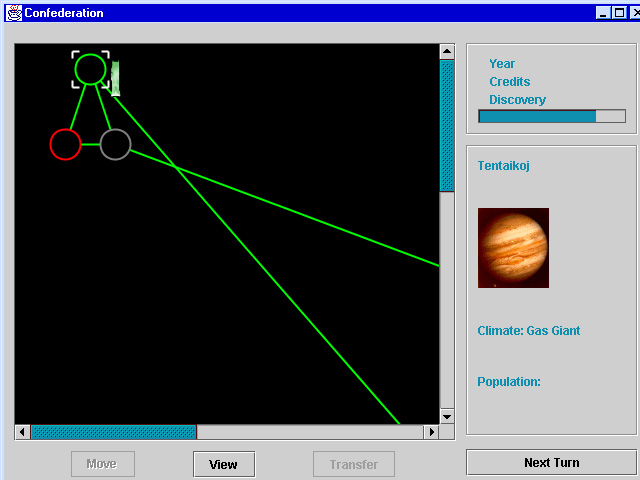
Task: Click the map's vertical scrollbar up arrow
Action: pos(447,52)
